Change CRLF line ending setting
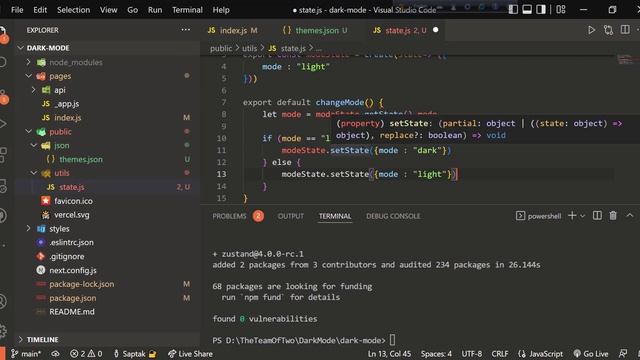 (x=500, y=353)
